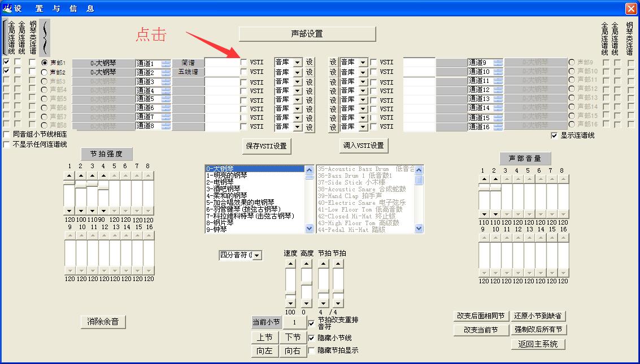The image size is (640, 364).
Task: Click the 通道9 spinner arrows
Action: coord(498,62)
